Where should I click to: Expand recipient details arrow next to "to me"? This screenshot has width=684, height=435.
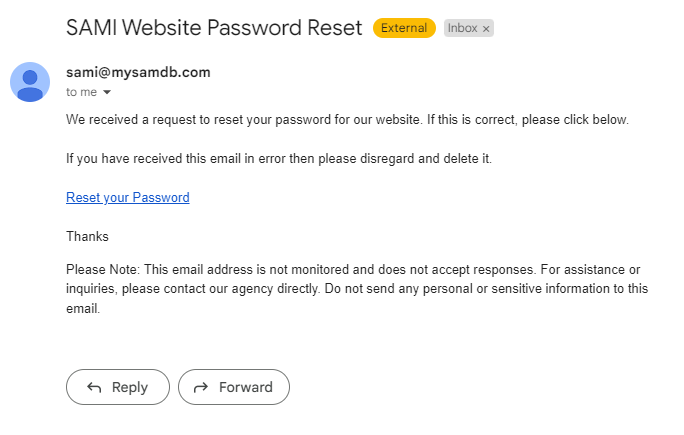pyautogui.click(x=107, y=92)
